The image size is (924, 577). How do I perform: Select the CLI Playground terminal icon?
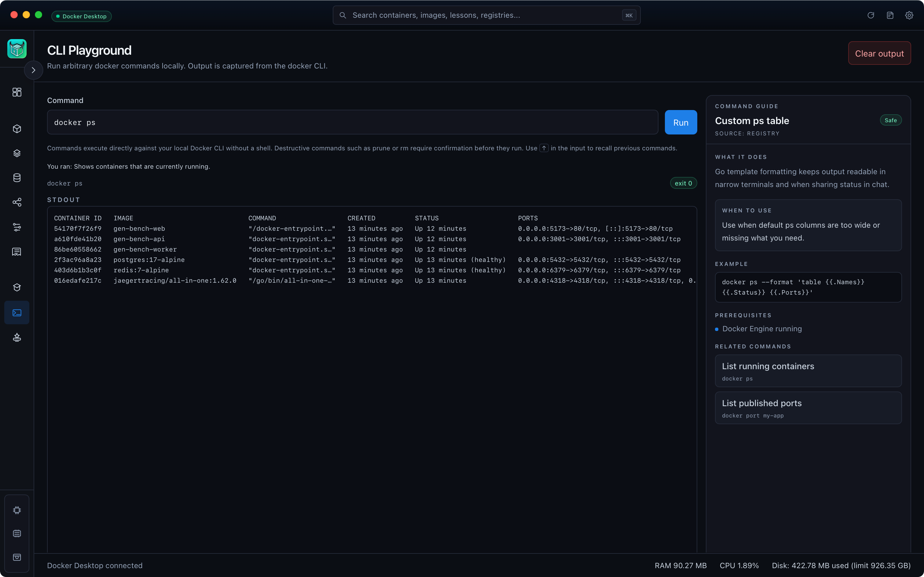tap(17, 313)
